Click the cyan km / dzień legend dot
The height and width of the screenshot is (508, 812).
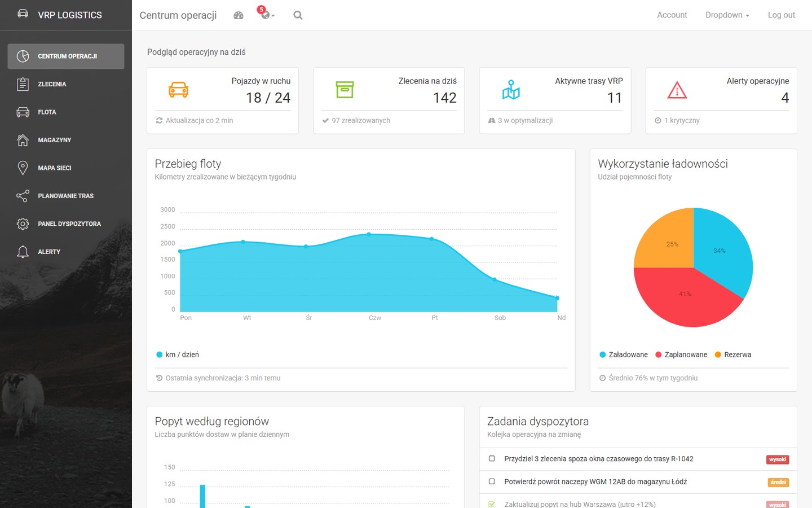point(159,354)
